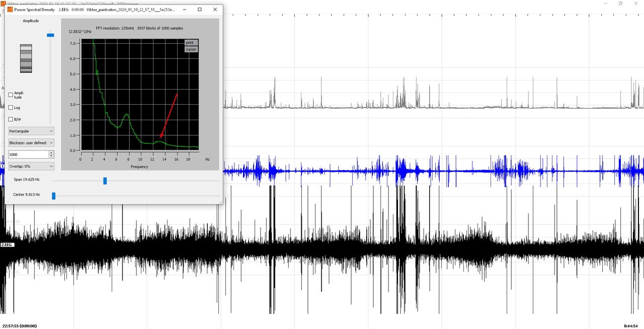Open the Blocksize: user defined dropdown
644x329 pixels.
[x=31, y=143]
